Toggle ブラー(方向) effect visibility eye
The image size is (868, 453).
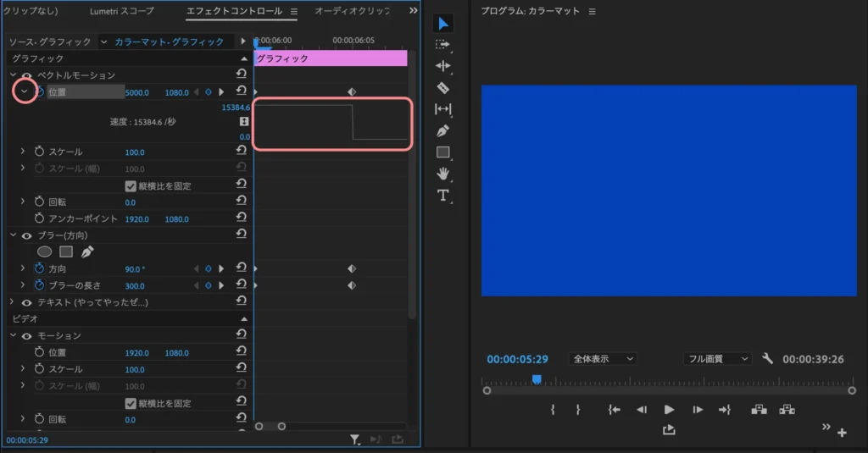[26, 235]
